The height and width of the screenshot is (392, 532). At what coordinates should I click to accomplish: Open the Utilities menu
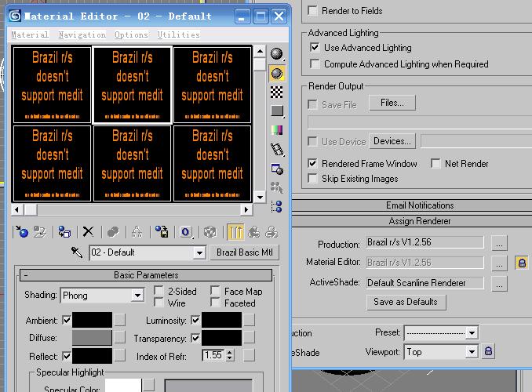(x=178, y=34)
